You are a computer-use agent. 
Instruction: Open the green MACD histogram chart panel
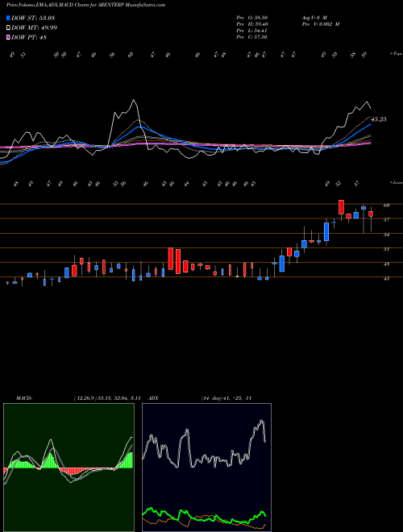pos(69,468)
